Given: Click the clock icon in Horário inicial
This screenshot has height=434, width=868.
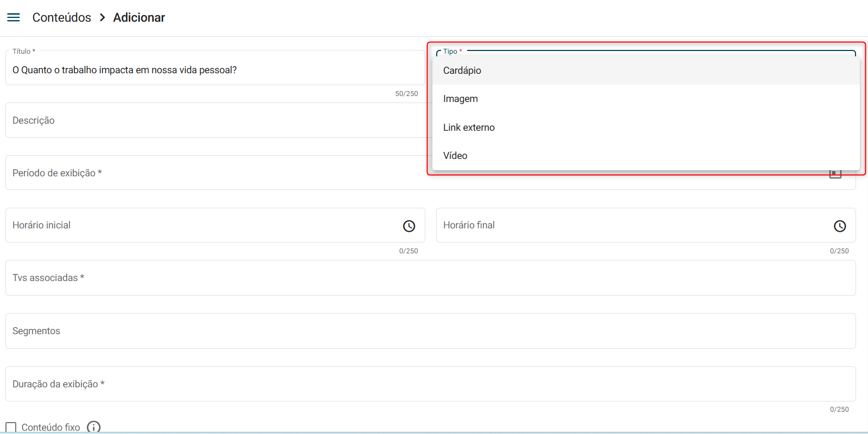Looking at the screenshot, I should click(x=409, y=226).
